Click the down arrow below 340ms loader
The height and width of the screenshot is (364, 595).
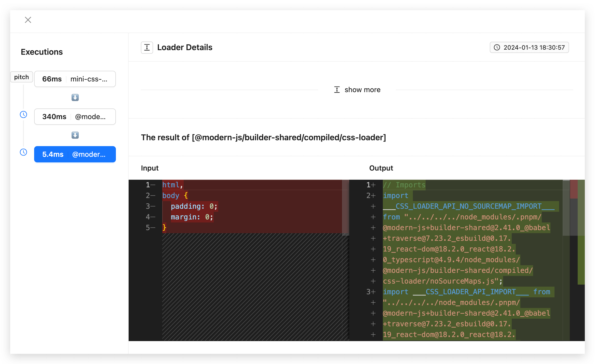[75, 135]
